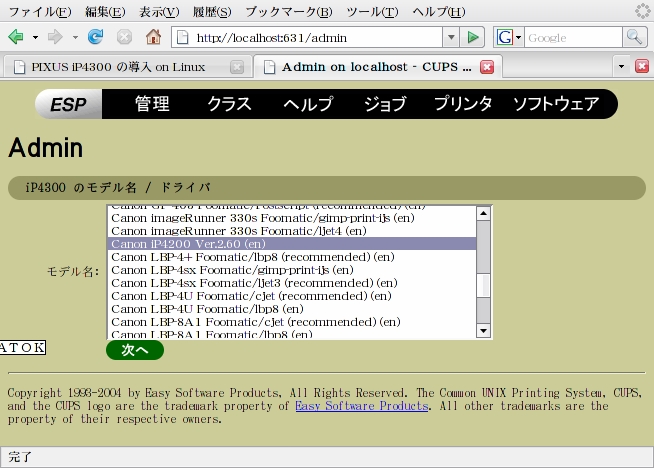Open the 履歴(S) menu
This screenshot has height=468, width=654.
[x=212, y=12]
